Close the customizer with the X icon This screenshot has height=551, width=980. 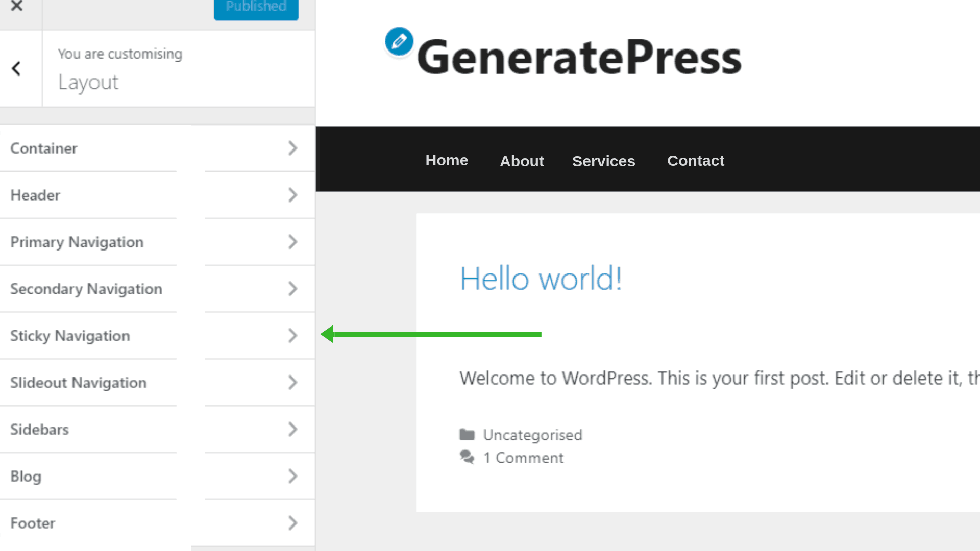[x=17, y=6]
